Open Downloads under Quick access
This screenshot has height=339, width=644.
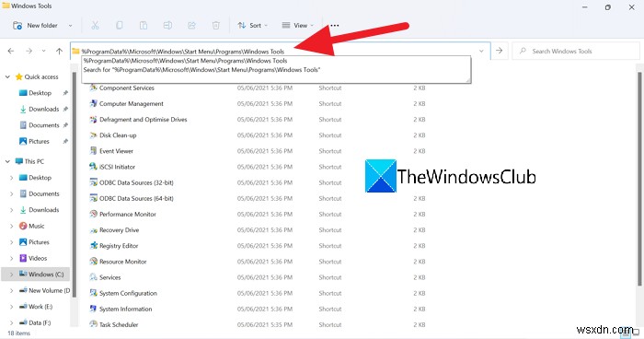(40, 109)
